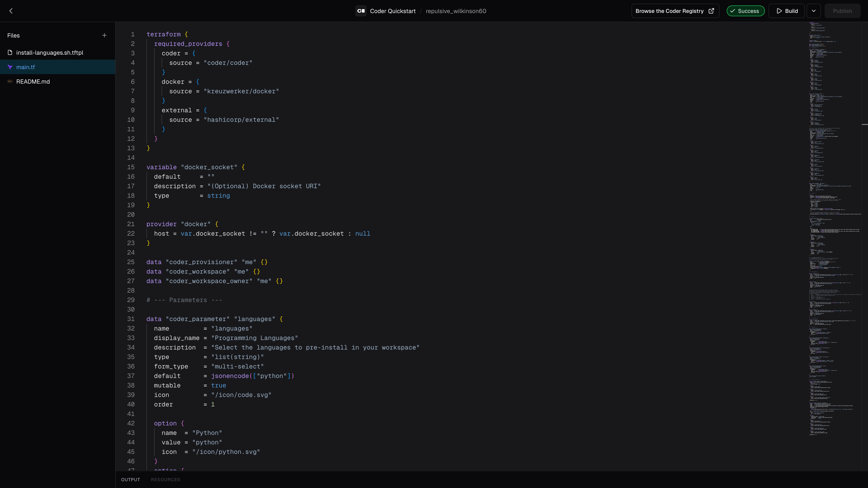The height and width of the screenshot is (488, 868).
Task: Switch to the OUTPUT tab
Action: tap(130, 480)
